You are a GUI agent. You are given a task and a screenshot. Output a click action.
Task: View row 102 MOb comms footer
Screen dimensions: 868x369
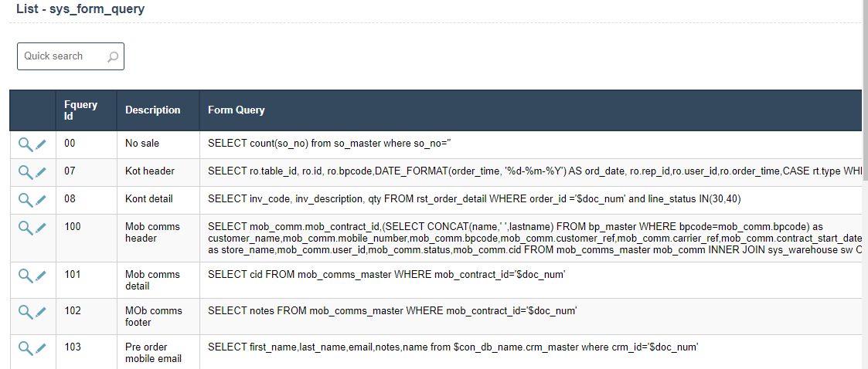click(x=25, y=312)
